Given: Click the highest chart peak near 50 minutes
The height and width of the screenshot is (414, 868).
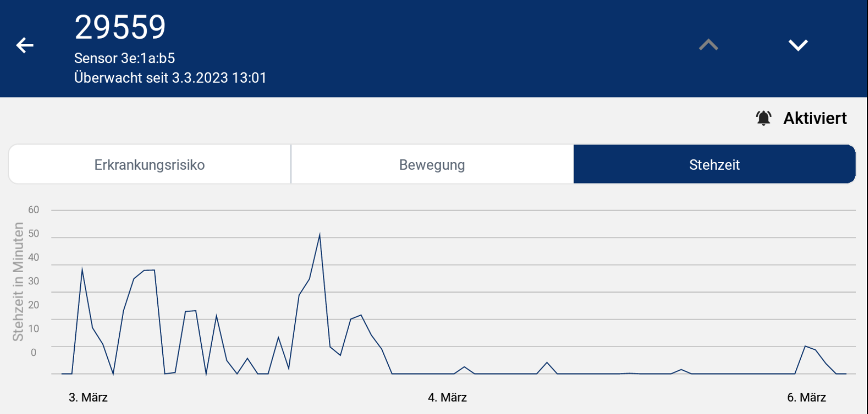Looking at the screenshot, I should pos(320,235).
